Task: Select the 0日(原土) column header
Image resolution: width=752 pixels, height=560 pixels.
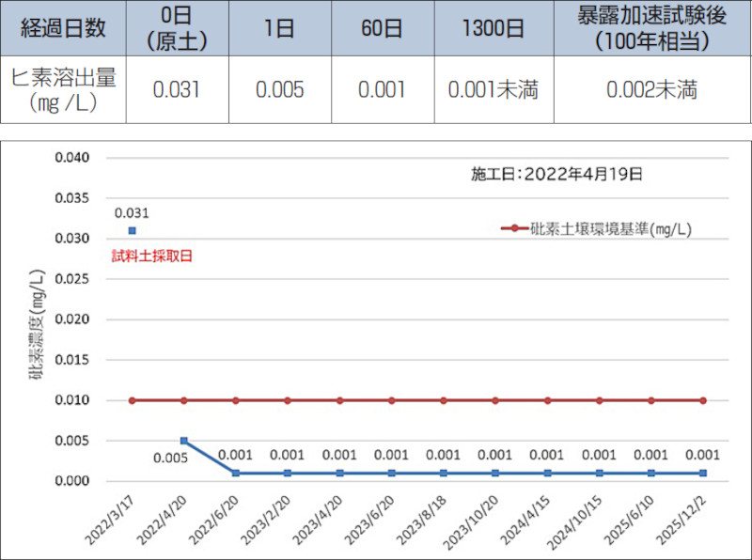Action: [x=176, y=28]
